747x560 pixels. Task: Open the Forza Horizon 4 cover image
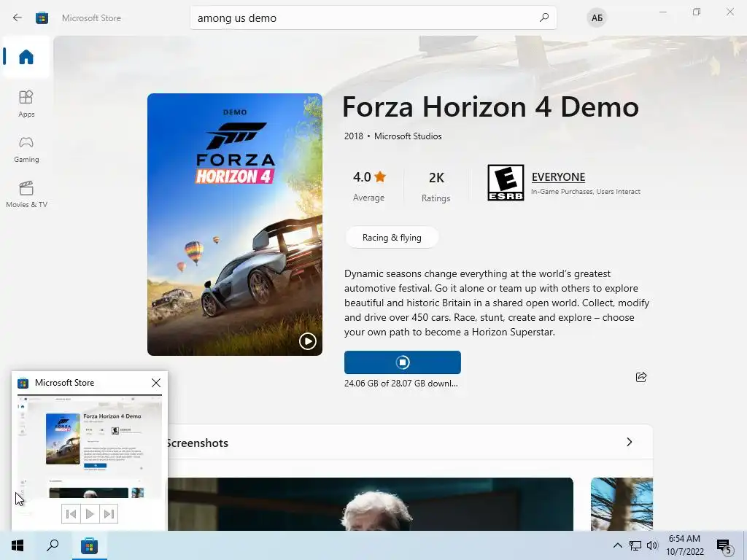pos(234,225)
